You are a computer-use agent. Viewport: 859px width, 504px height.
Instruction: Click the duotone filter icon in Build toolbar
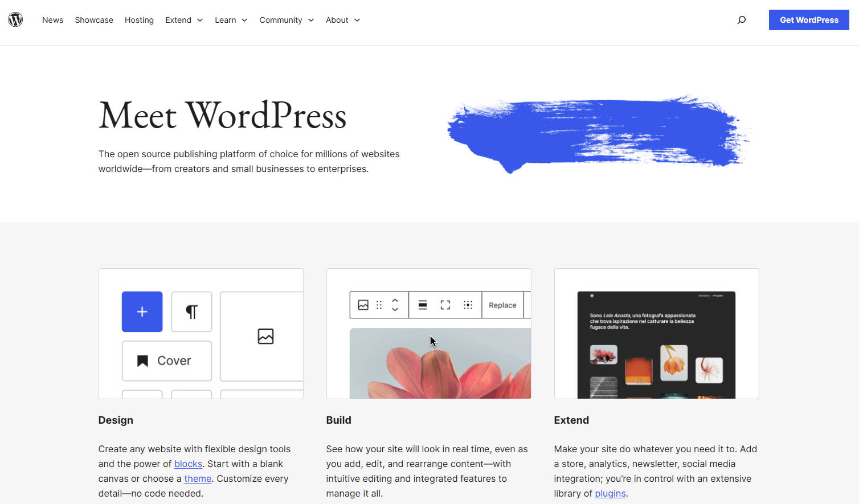[x=468, y=305]
